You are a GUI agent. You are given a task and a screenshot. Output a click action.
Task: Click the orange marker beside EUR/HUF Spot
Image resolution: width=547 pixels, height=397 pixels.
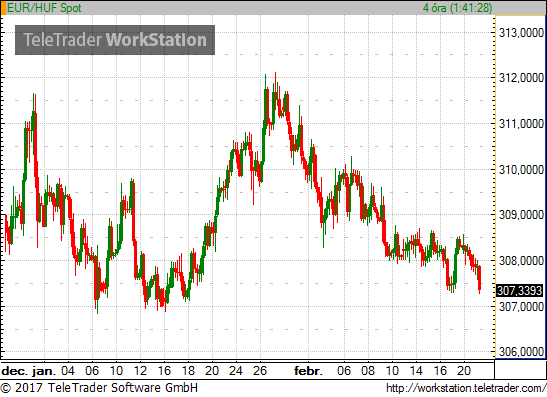(x=3, y=8)
